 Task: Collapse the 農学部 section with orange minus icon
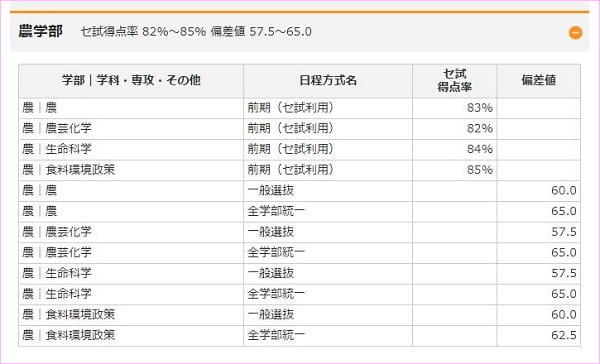[576, 33]
